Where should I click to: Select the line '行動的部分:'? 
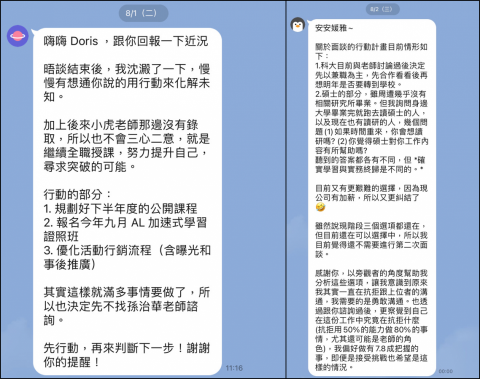[77, 194]
